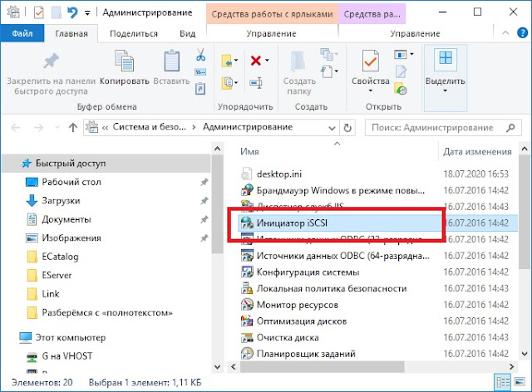Expand address bar history dropdown

(x=332, y=128)
